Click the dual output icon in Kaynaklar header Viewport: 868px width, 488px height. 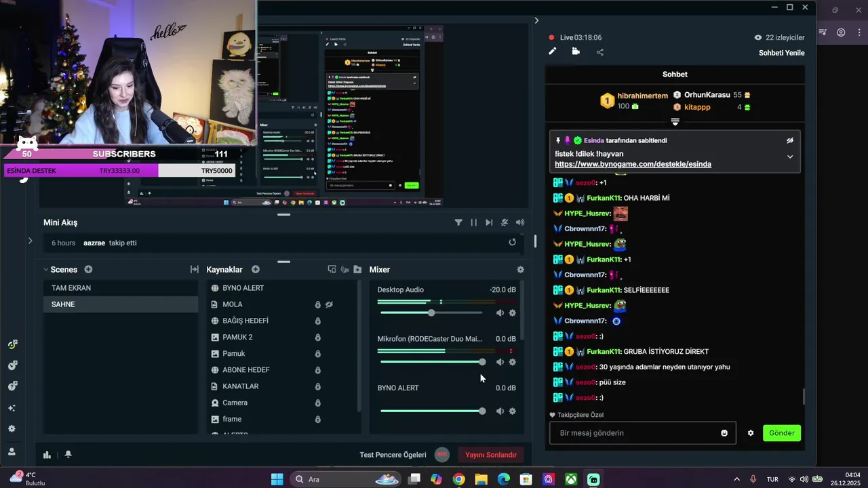pos(332,269)
